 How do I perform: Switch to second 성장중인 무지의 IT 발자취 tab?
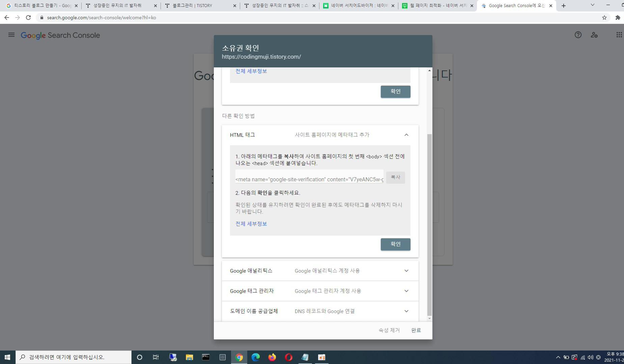(x=279, y=6)
